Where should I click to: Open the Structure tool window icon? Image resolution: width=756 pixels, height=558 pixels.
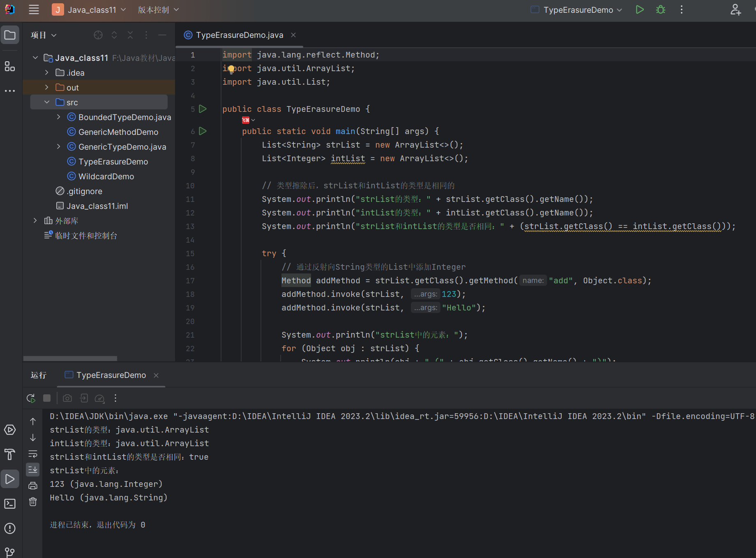click(10, 66)
